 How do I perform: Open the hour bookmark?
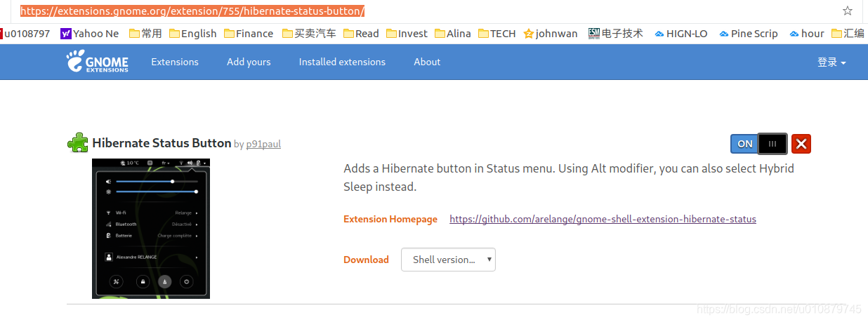pyautogui.click(x=807, y=33)
